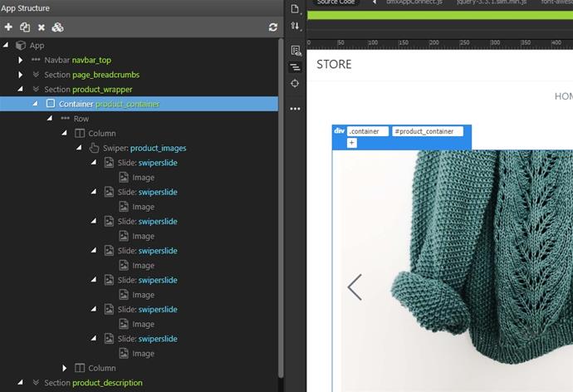The height and width of the screenshot is (392, 573).
Task: Collapse the Container product_container node
Action: 35,104
